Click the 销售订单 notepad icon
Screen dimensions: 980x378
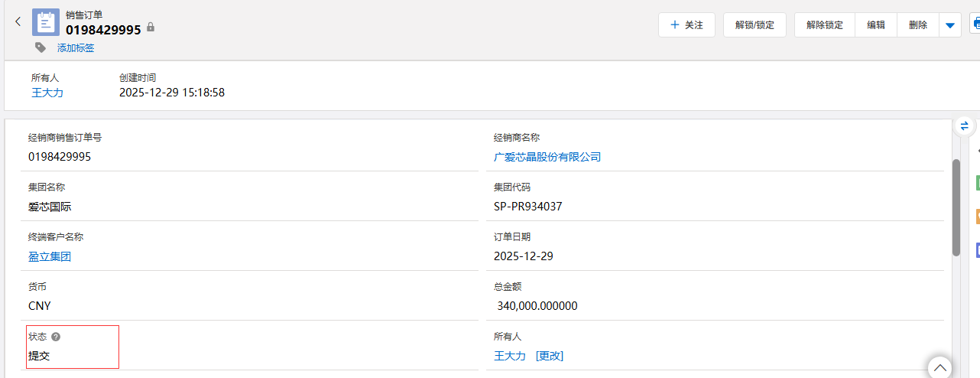pyautogui.click(x=46, y=22)
